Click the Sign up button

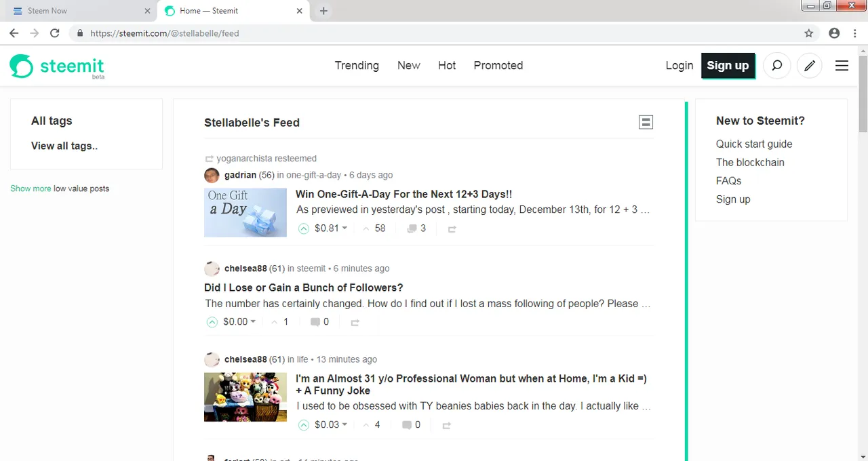[728, 66]
